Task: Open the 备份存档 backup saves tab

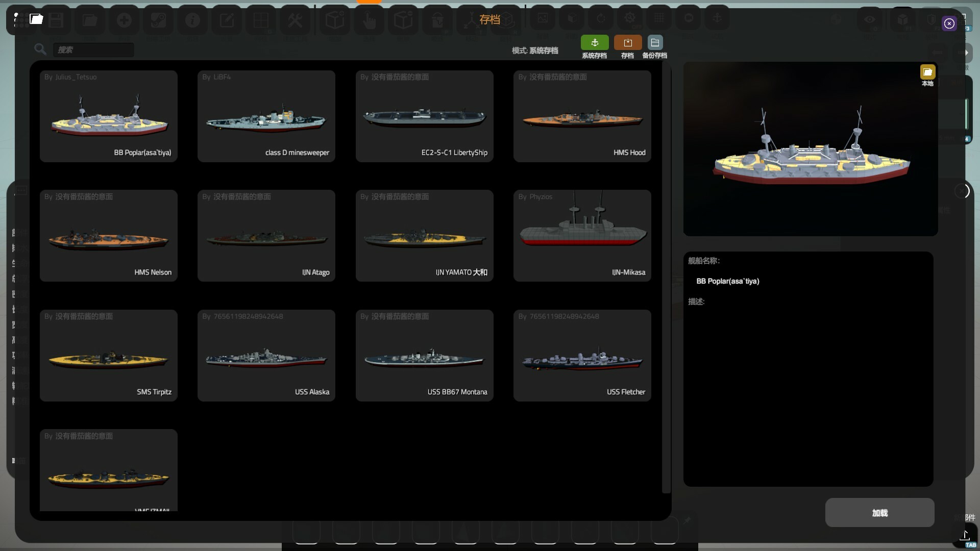Action: tap(655, 43)
